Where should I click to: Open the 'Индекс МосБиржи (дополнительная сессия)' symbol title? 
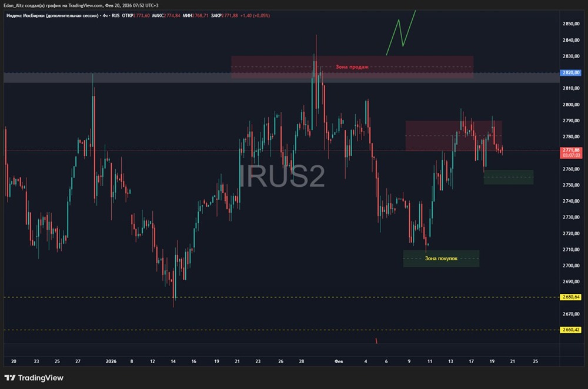click(x=52, y=16)
